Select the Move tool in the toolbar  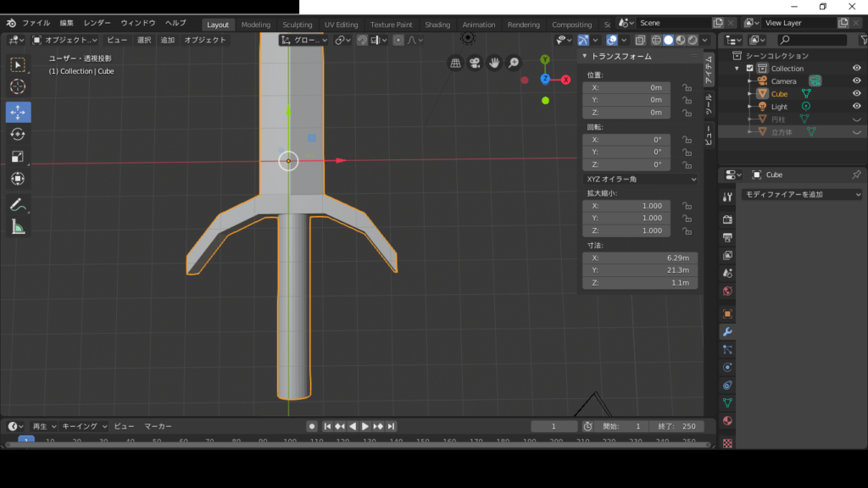(19, 112)
